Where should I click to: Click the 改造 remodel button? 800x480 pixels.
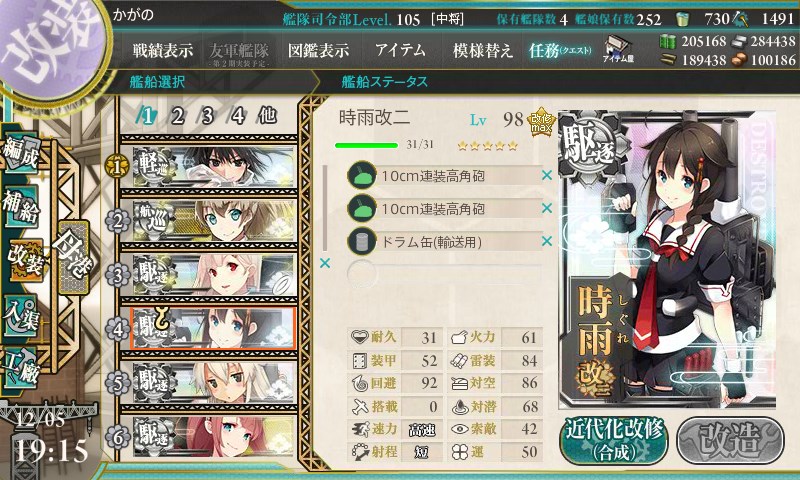click(730, 440)
